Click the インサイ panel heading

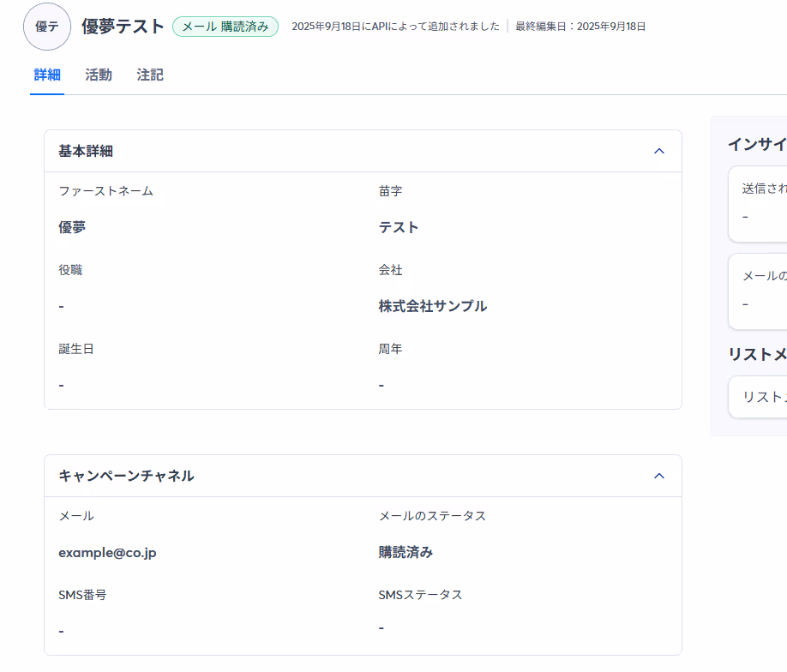757,145
